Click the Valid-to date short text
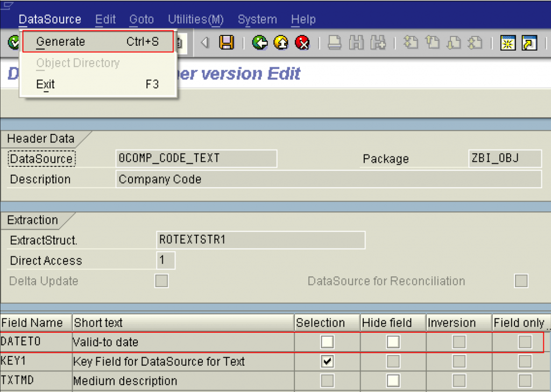551x392 pixels. 105,342
